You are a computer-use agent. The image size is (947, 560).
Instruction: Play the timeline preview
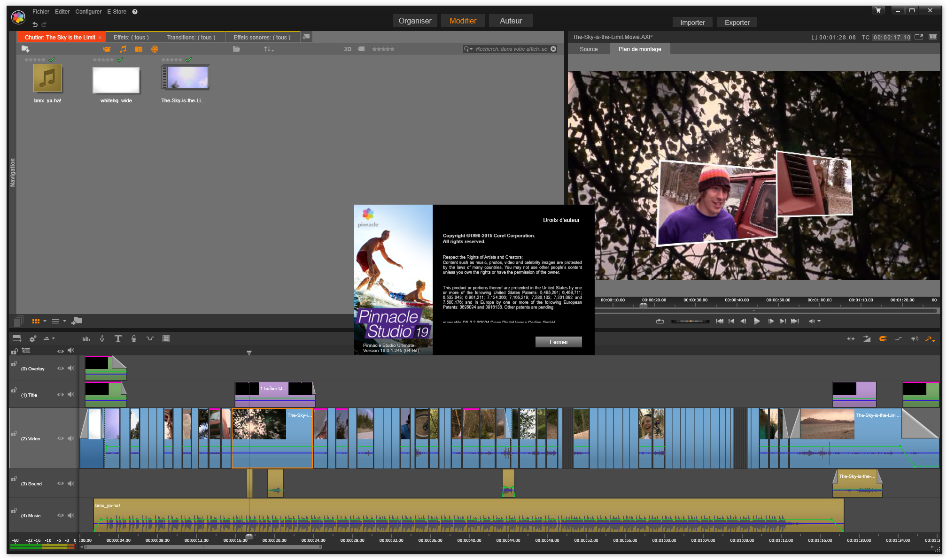(757, 321)
